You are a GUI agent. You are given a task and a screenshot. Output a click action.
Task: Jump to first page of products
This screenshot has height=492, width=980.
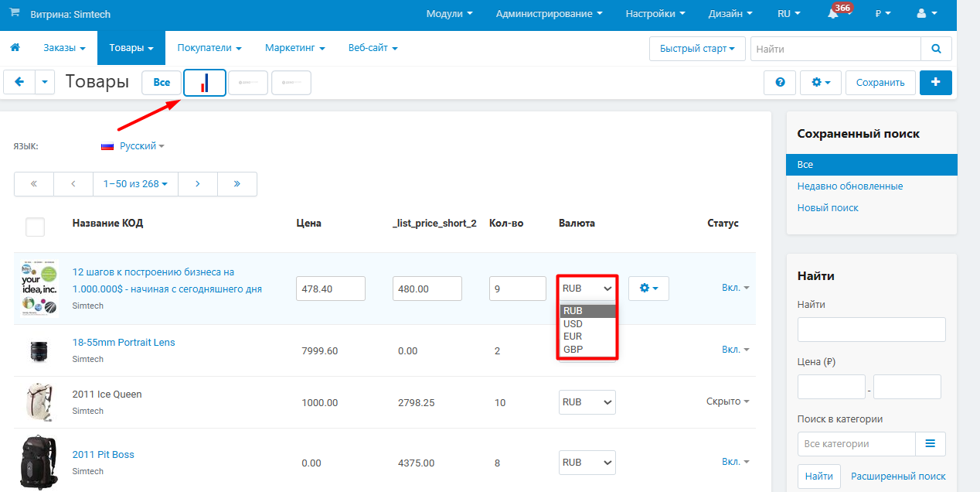click(34, 184)
